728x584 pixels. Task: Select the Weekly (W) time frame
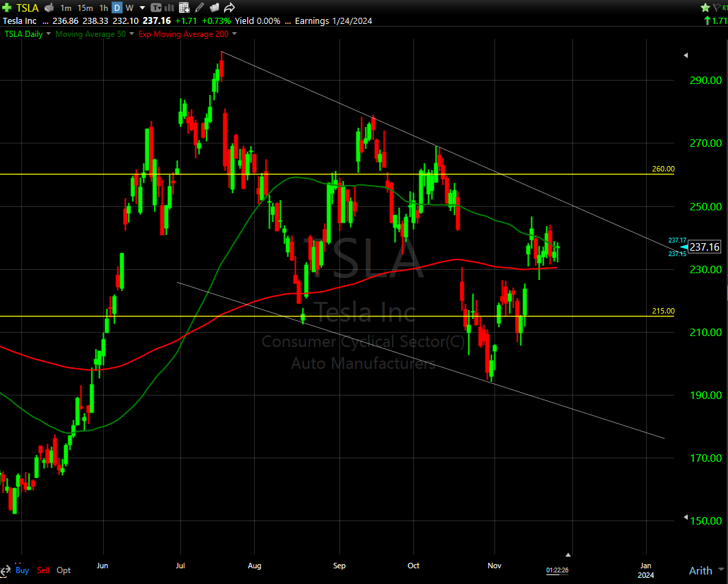130,8
